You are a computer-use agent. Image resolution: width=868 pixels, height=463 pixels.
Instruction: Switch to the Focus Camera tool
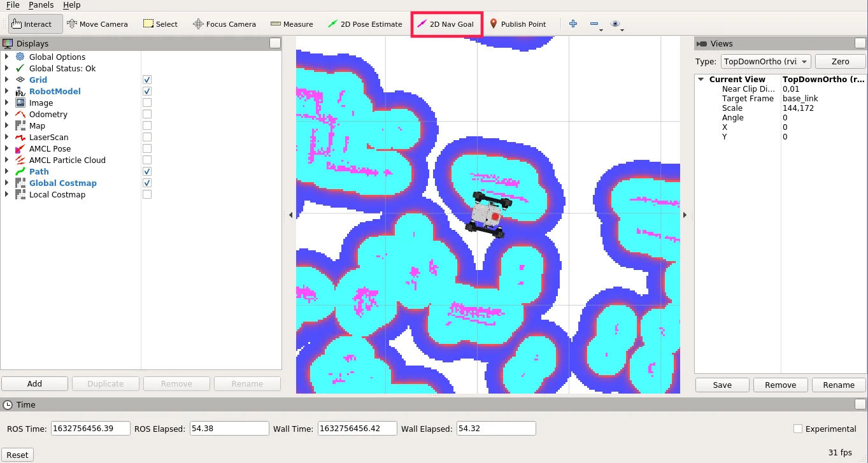pyautogui.click(x=224, y=24)
